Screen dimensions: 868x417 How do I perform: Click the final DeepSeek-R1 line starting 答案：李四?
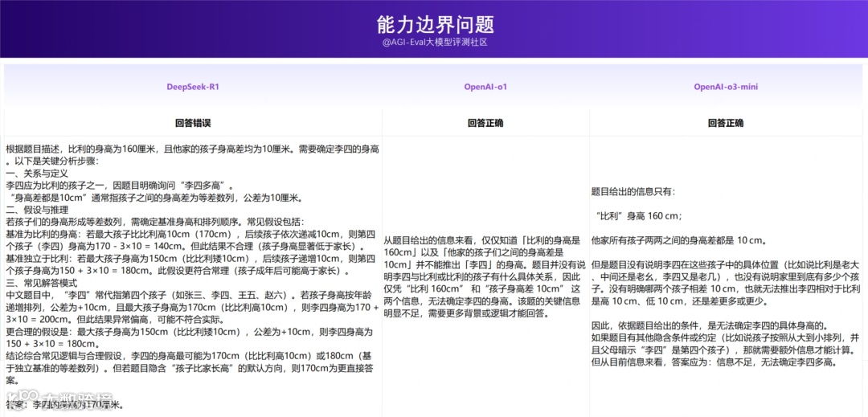[x=63, y=405]
